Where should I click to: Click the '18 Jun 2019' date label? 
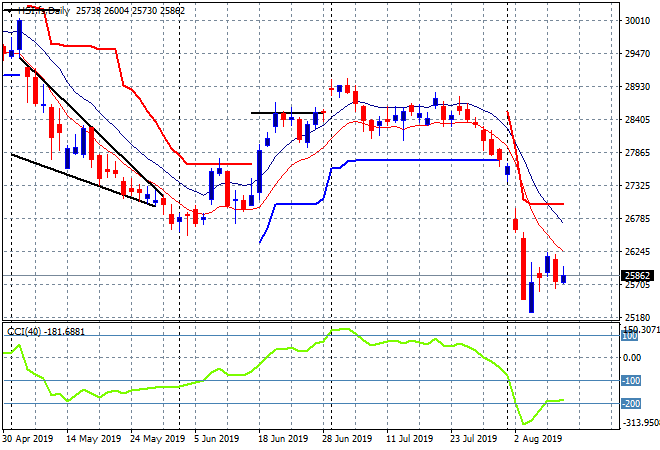pos(283,439)
